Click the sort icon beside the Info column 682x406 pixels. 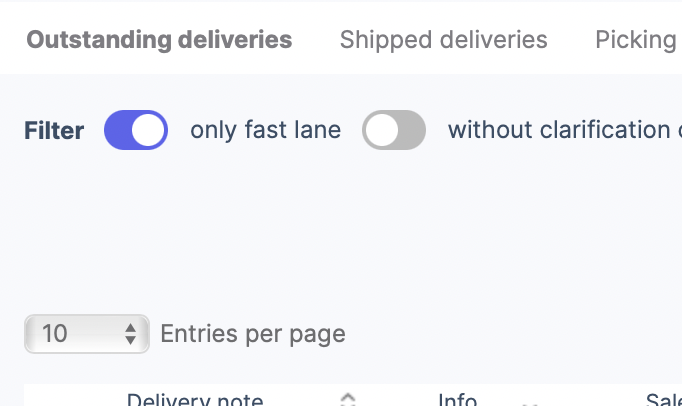(531, 402)
